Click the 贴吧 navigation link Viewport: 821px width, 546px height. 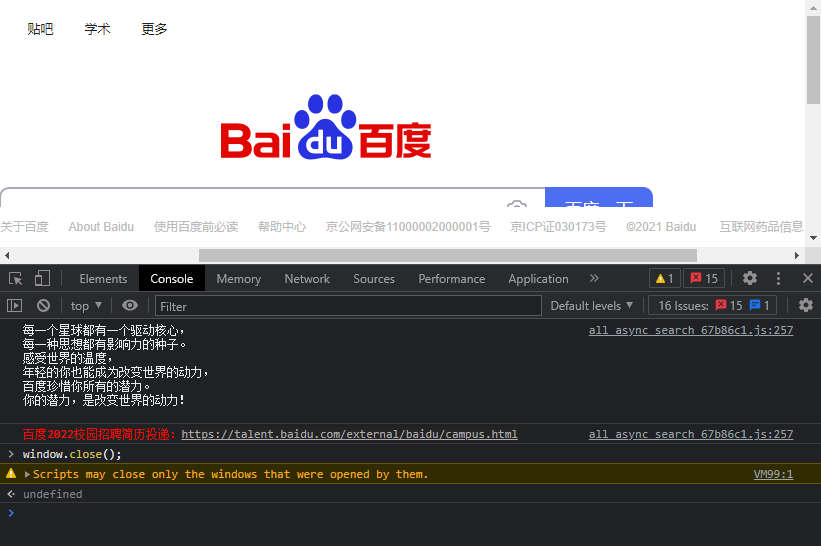[x=40, y=29]
